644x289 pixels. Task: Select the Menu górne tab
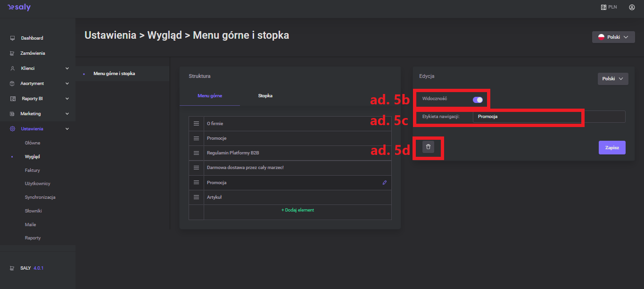coord(210,96)
